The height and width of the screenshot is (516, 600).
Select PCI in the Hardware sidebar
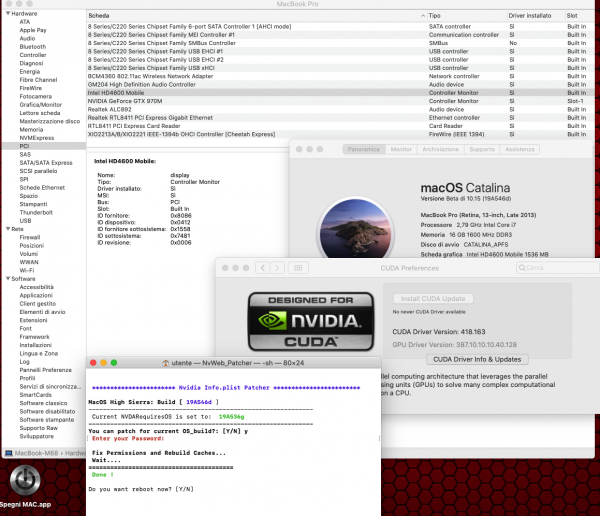44,146
